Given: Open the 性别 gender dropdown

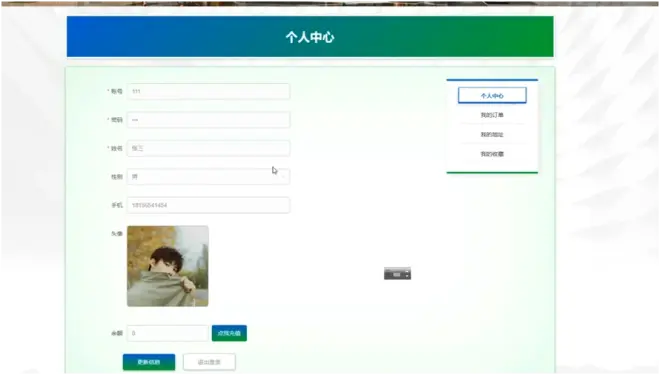Looking at the screenshot, I should [208, 177].
